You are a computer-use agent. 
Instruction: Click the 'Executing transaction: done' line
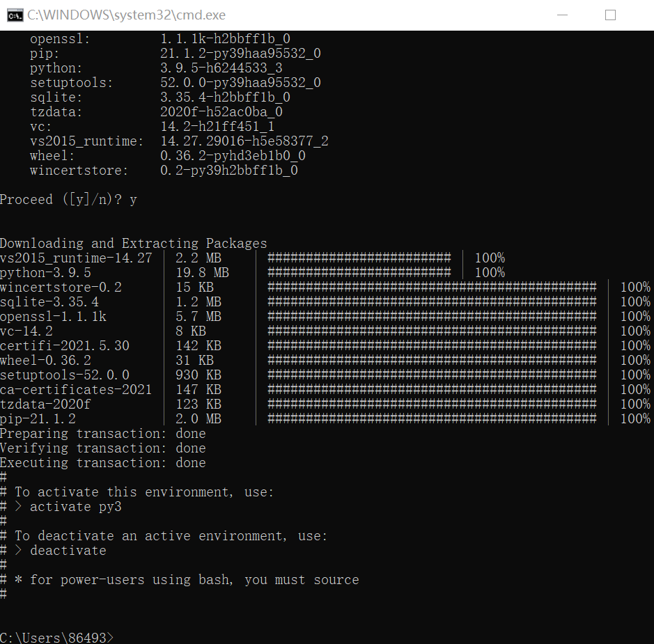103,462
